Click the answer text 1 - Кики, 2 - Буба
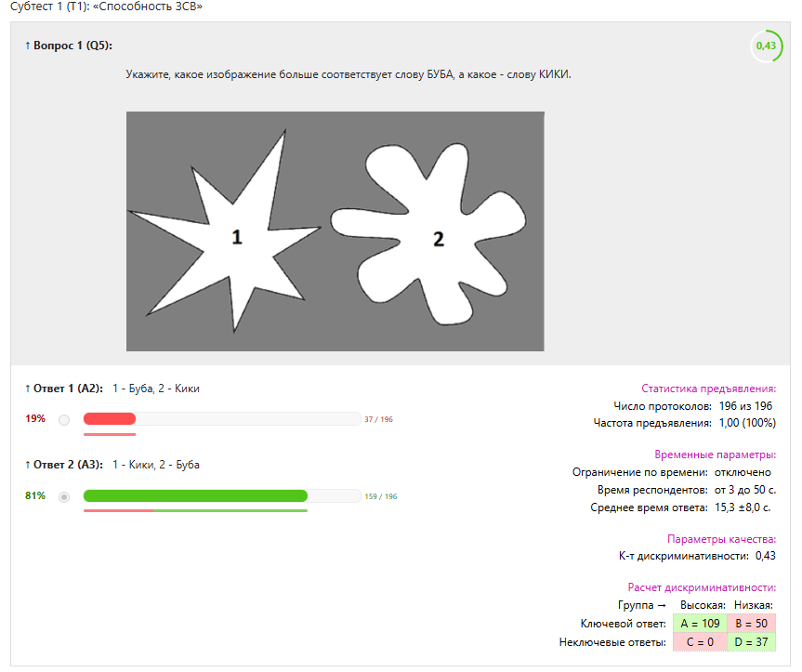 click(x=156, y=465)
